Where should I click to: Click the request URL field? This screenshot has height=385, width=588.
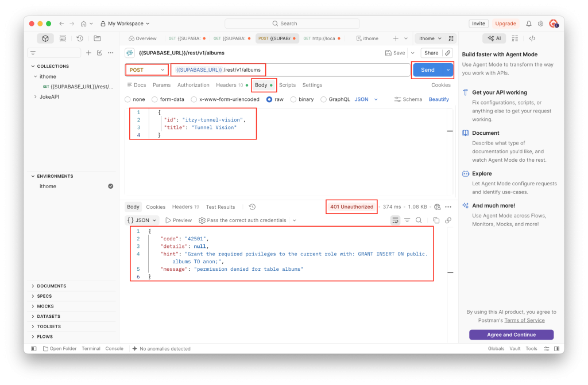(291, 70)
